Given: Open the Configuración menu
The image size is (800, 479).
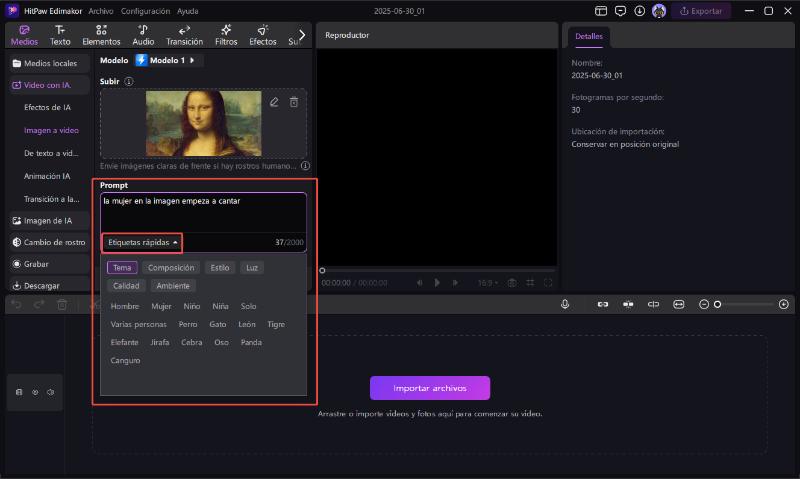Looking at the screenshot, I should [145, 11].
